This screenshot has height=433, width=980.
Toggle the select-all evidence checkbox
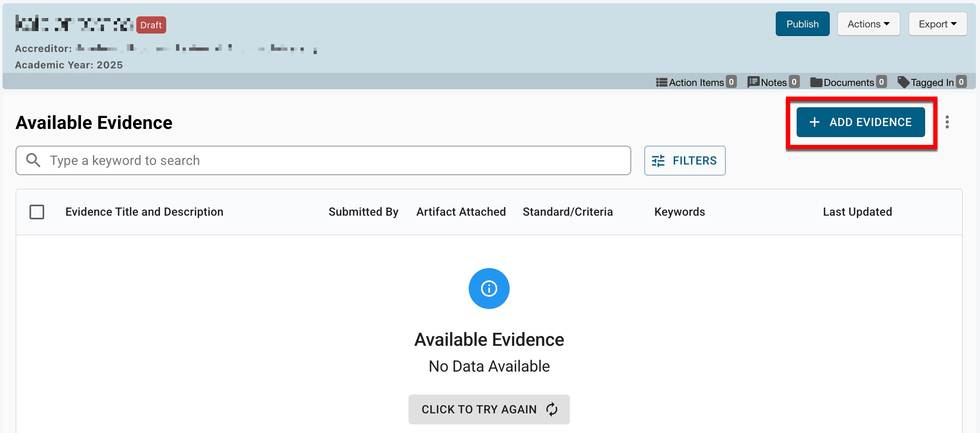coord(37,212)
